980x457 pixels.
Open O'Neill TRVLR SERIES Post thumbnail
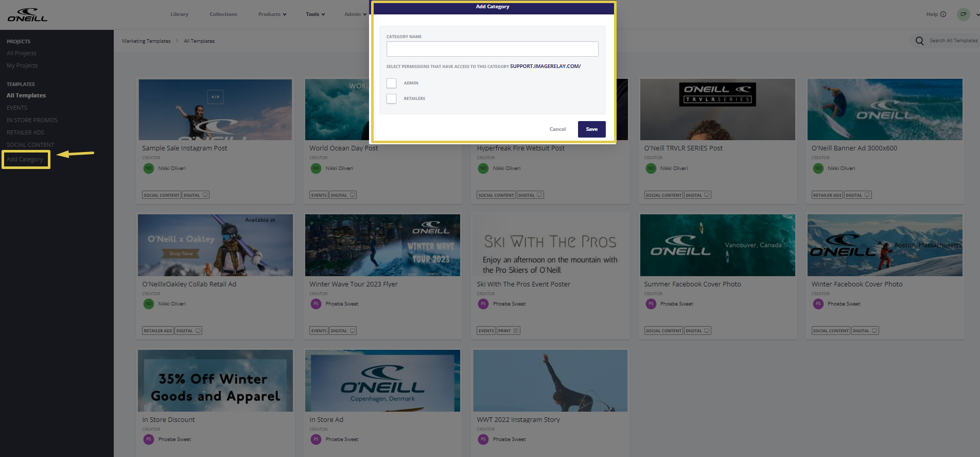point(717,109)
